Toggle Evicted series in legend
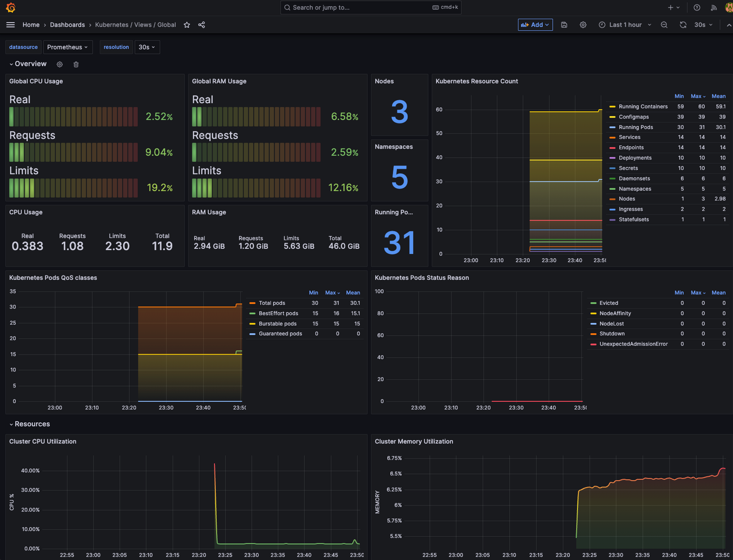This screenshot has height=560, width=733. pos(608,303)
